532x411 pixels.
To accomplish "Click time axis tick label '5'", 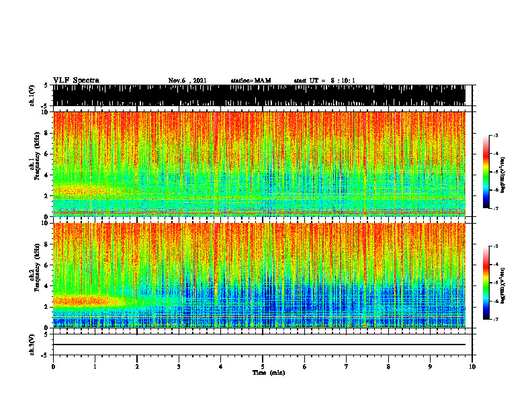I will coord(263,367).
